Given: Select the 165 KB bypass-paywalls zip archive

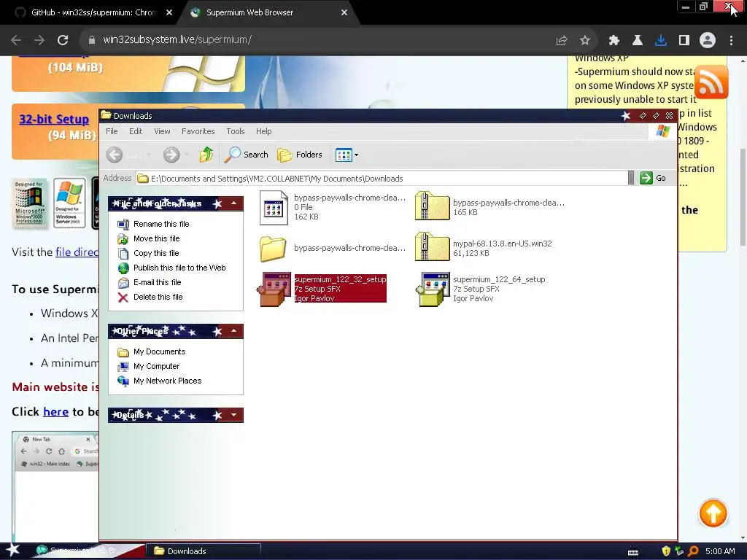Looking at the screenshot, I should [489, 206].
